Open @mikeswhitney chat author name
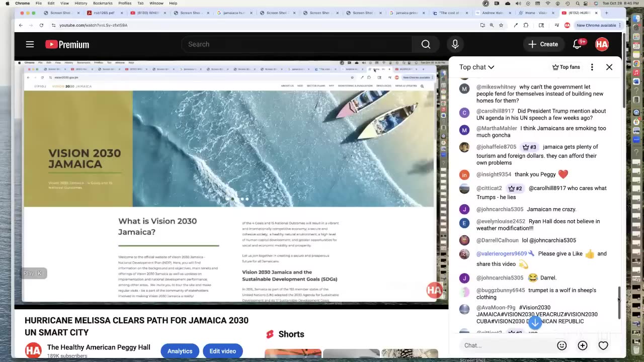 (496, 87)
